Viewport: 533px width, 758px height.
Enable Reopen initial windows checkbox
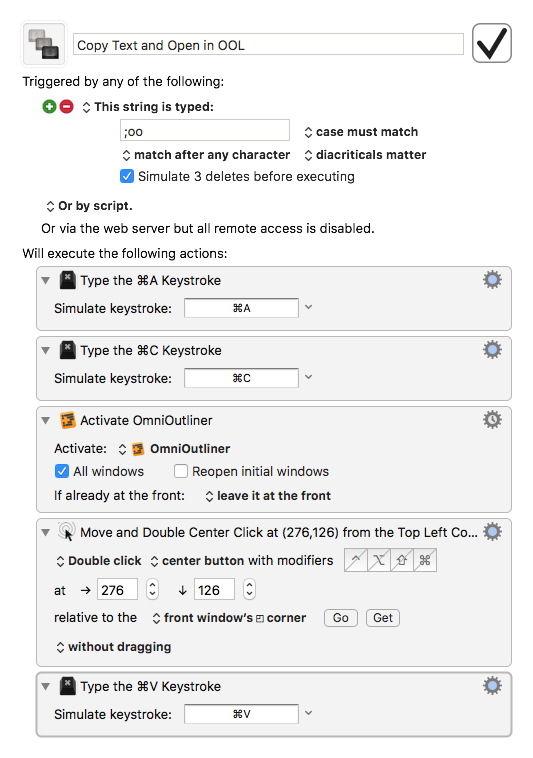pos(181,471)
